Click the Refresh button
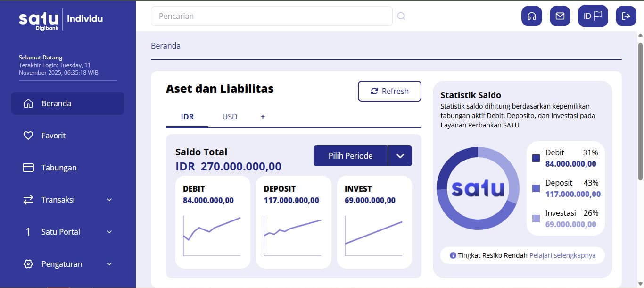This screenshot has height=288, width=644. pos(389,91)
